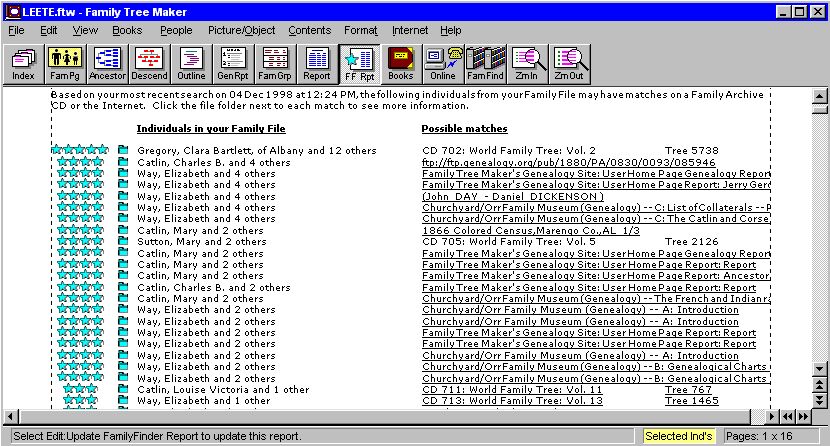
Task: Open the Ancestor tree view
Action: click(x=107, y=64)
